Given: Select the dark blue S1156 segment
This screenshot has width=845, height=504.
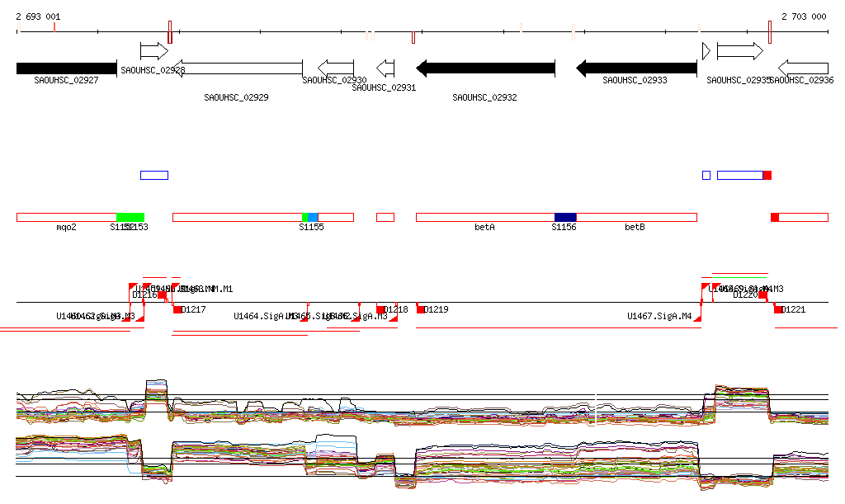Looking at the screenshot, I should pyautogui.click(x=565, y=218).
